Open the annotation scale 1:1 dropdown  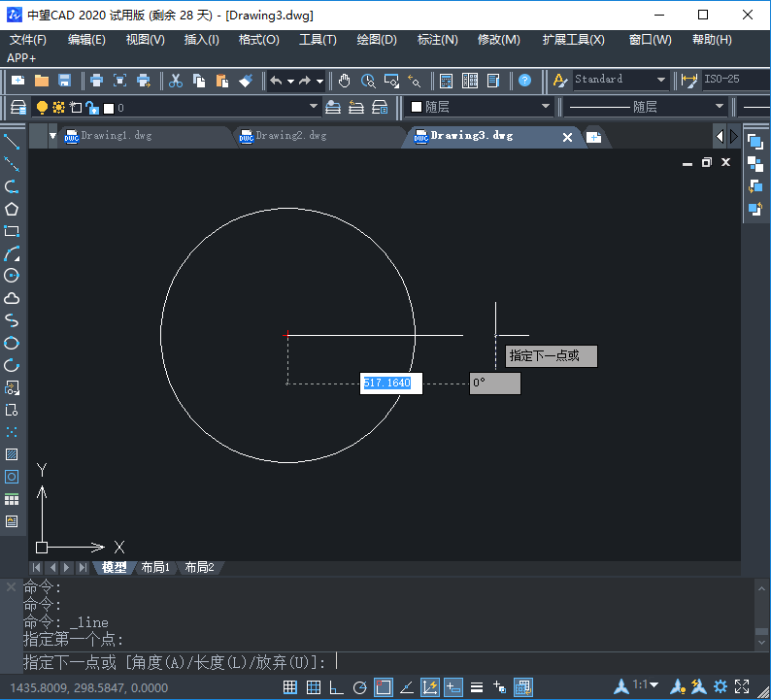point(647,686)
